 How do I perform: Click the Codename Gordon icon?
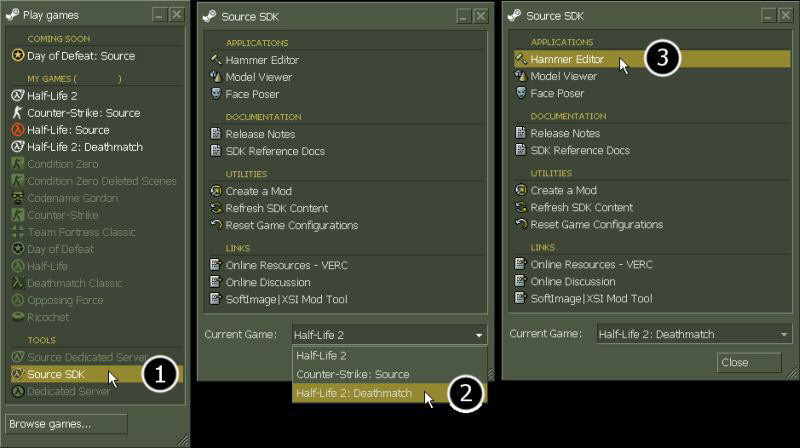18,197
